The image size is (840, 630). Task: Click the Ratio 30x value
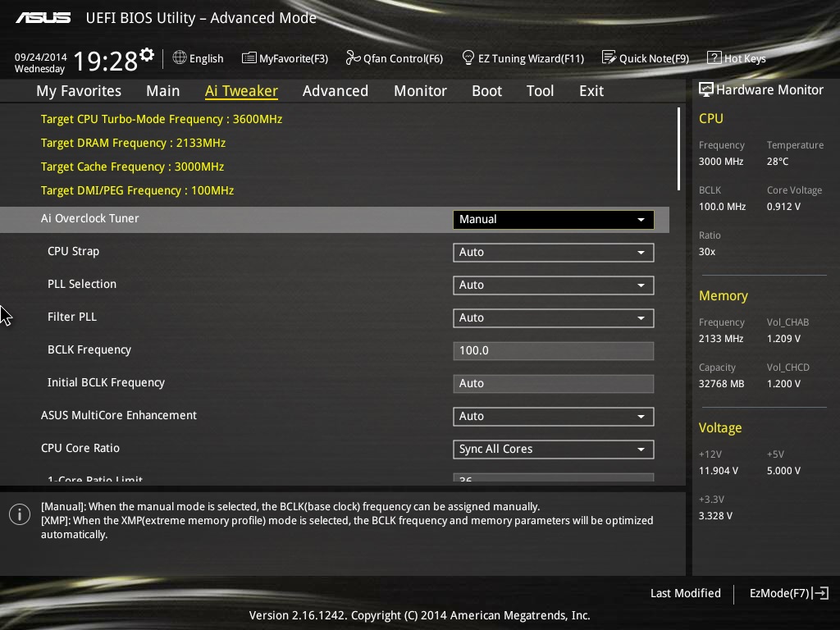pyautogui.click(x=707, y=251)
